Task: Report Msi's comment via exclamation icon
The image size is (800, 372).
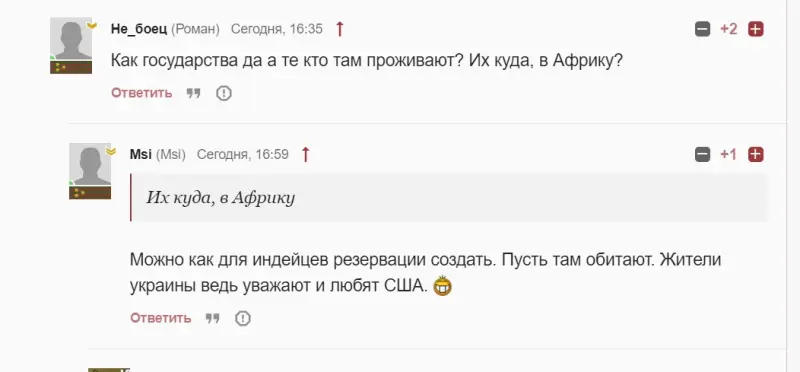Action: [242, 318]
